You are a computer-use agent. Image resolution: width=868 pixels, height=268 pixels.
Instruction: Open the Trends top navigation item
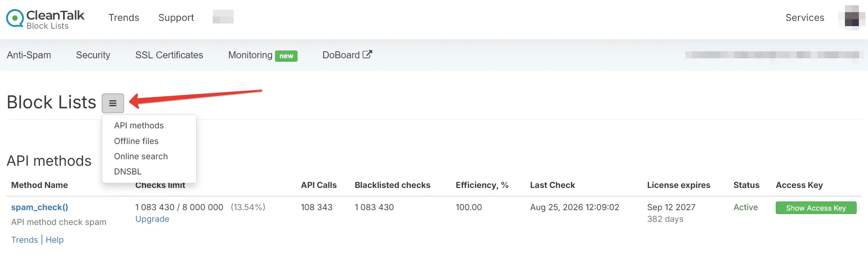point(124,17)
